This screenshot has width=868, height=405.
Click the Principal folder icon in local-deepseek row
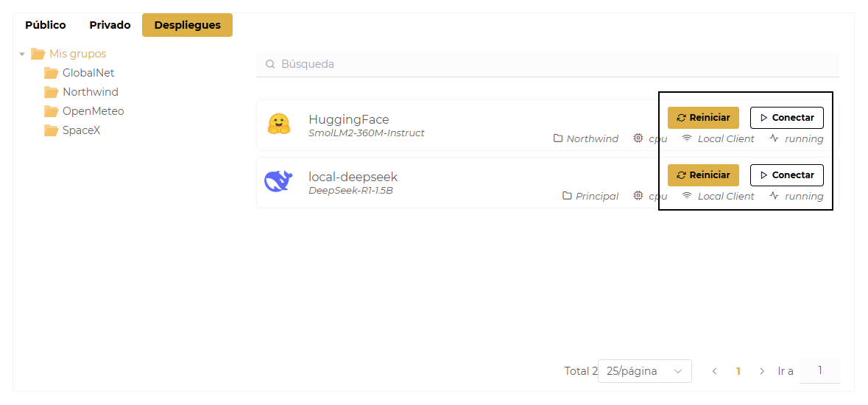(567, 196)
